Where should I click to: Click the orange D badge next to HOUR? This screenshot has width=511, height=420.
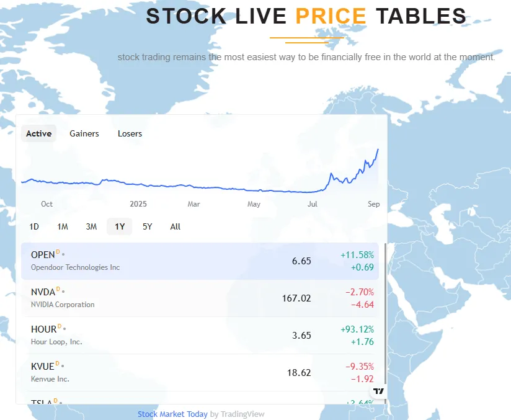pyautogui.click(x=60, y=326)
